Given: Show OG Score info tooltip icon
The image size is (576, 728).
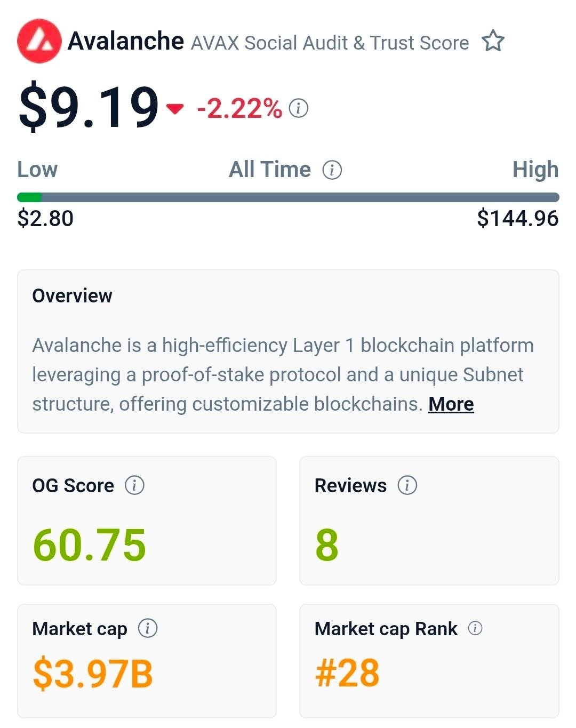Looking at the screenshot, I should click(134, 485).
